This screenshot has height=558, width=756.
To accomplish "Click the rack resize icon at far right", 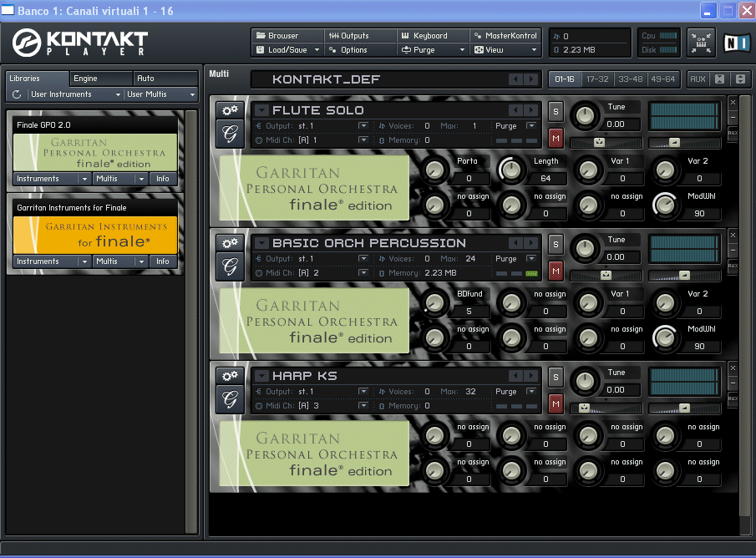I will point(741,79).
